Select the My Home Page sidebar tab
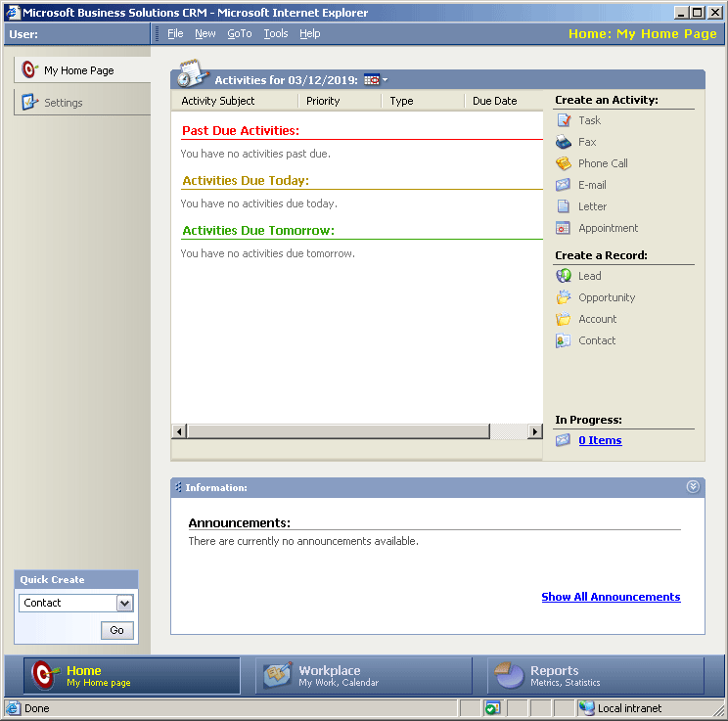Viewport: 728px width, 721px height. pyautogui.click(x=82, y=70)
